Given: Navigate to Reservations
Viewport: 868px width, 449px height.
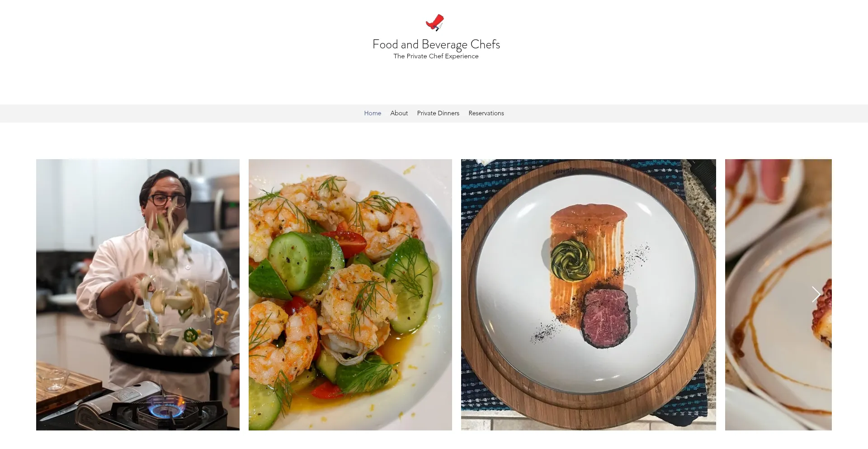Looking at the screenshot, I should point(486,113).
